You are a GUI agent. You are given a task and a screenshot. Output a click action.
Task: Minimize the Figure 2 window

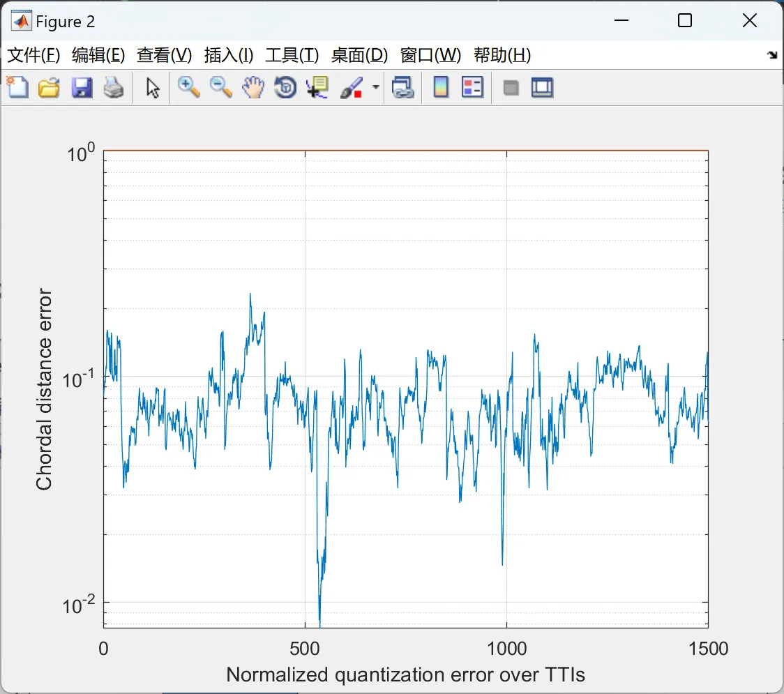[x=621, y=20]
